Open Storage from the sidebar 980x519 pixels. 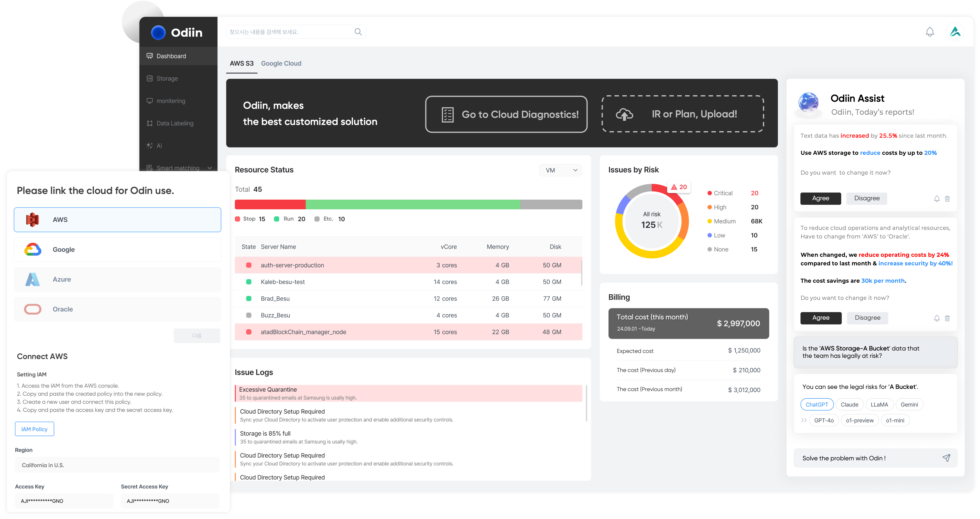tap(167, 79)
